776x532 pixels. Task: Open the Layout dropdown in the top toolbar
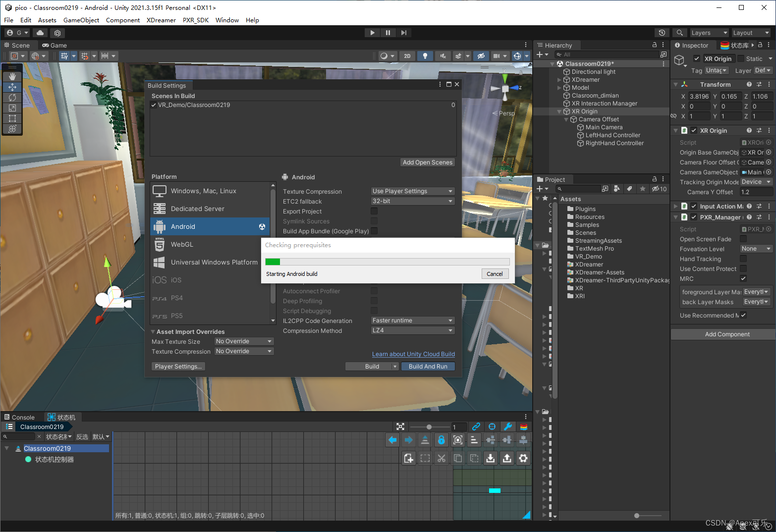pyautogui.click(x=751, y=33)
